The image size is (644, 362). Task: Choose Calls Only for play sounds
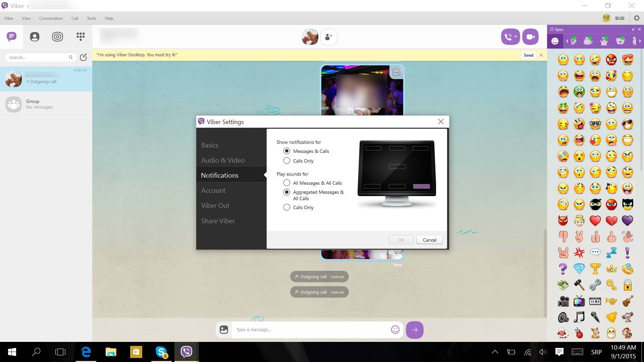click(287, 207)
